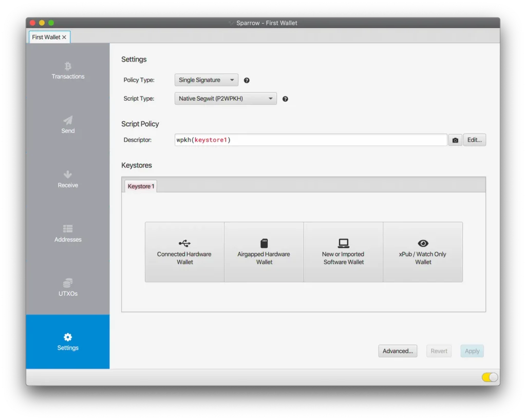Open the Transactions bitcoin icon
The image size is (526, 420).
point(68,66)
